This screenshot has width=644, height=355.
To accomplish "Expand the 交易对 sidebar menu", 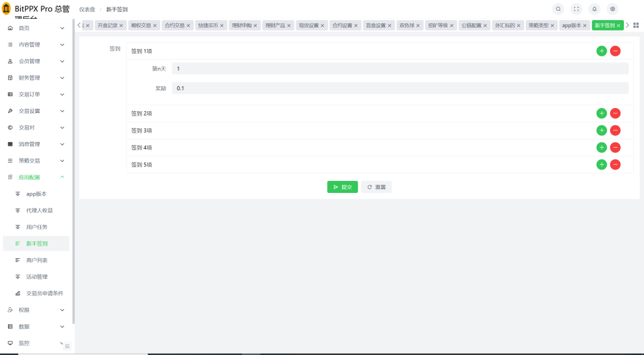I will pos(36,128).
